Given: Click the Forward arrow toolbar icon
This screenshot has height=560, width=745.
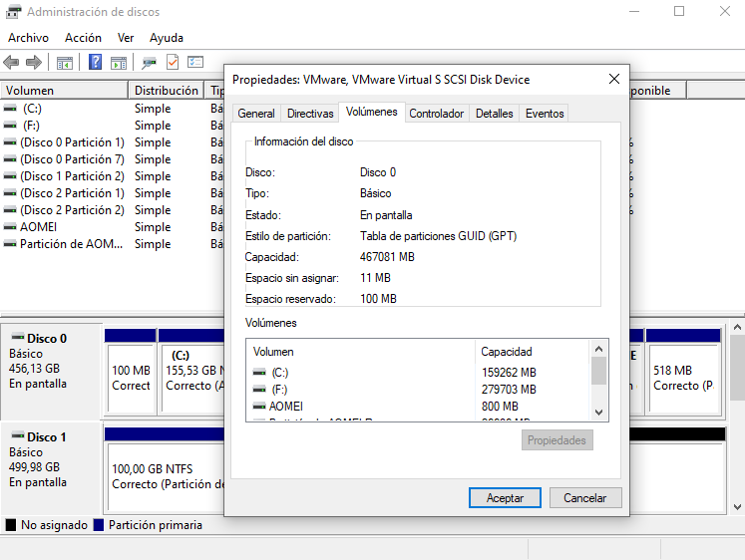Looking at the screenshot, I should [34, 62].
